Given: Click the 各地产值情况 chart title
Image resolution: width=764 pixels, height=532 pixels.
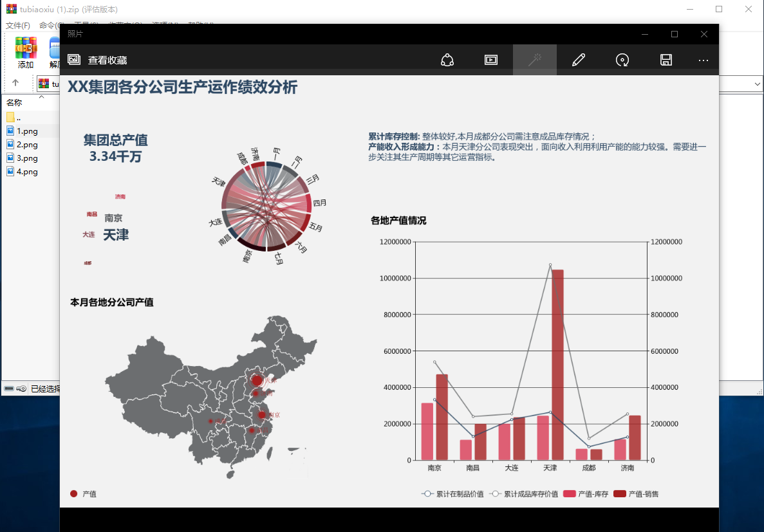Looking at the screenshot, I should [398, 221].
